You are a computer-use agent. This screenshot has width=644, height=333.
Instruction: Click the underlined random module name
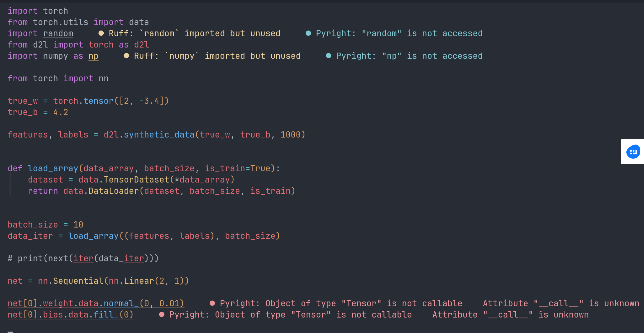tap(58, 33)
